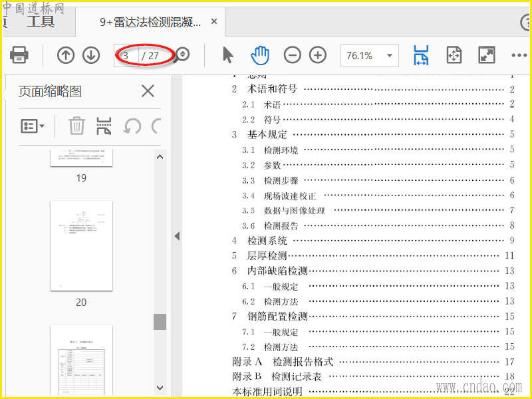Click the page number input field
The width and height of the screenshot is (532, 399).
tap(127, 55)
